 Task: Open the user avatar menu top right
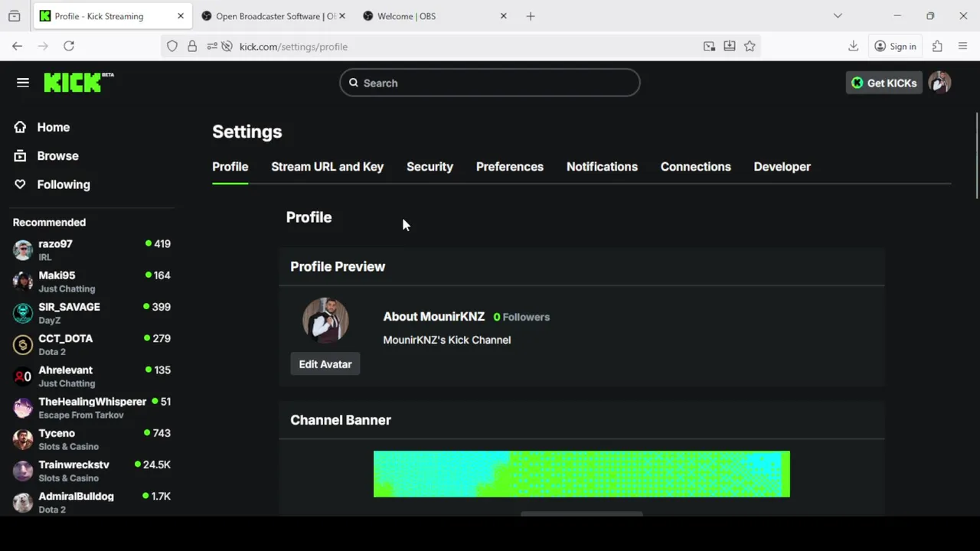(939, 83)
